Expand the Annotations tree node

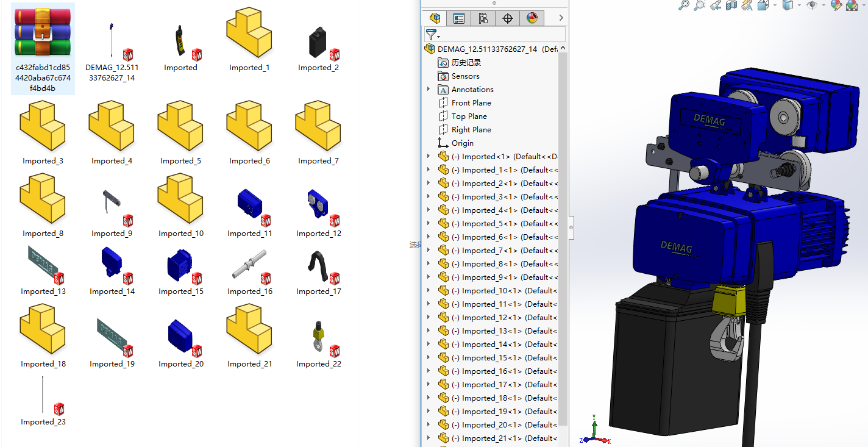[x=429, y=89]
